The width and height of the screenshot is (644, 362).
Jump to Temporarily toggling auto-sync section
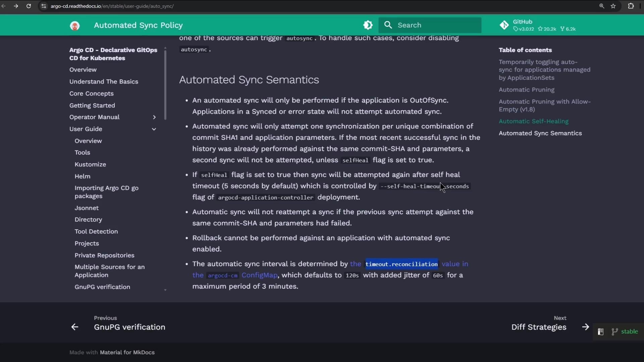point(545,70)
